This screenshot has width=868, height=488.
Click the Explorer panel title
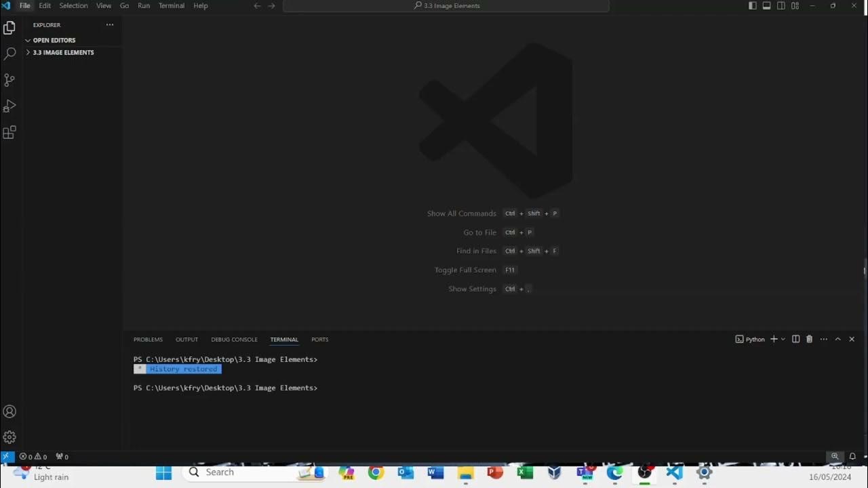[x=47, y=25]
